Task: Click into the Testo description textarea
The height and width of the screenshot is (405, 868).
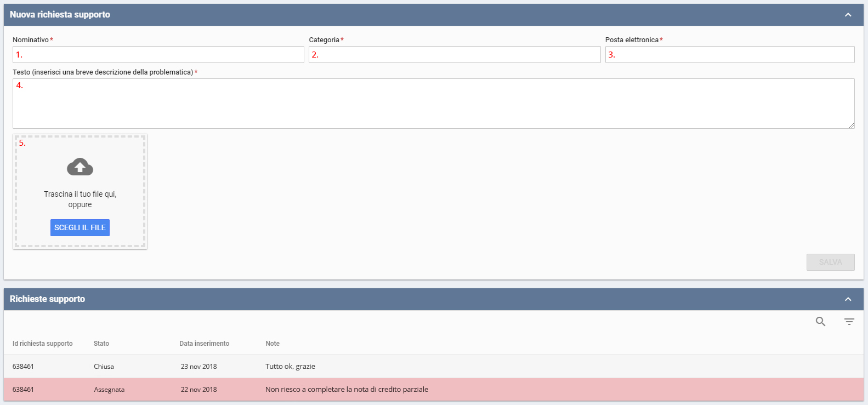Action: click(x=434, y=104)
